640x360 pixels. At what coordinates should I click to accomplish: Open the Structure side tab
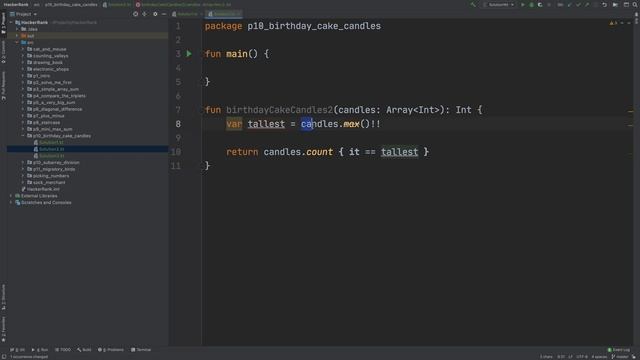[x=3, y=297]
